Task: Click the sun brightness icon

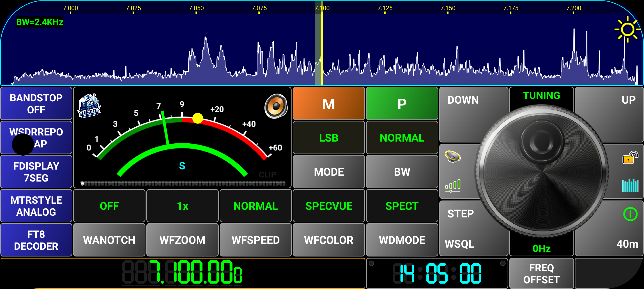Action: 627,30
